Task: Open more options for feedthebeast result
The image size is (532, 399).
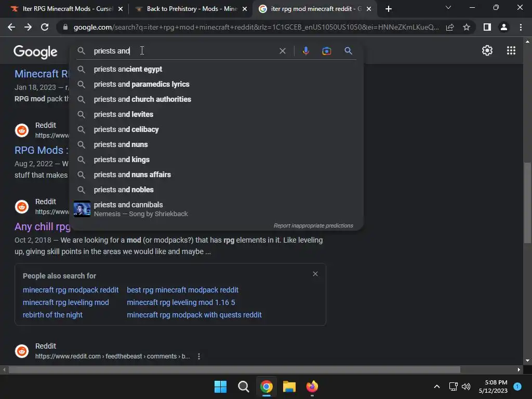Action: (x=199, y=356)
